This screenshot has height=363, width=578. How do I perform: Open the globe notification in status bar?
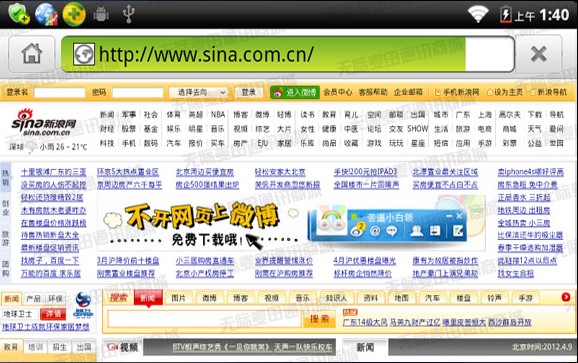[46, 14]
